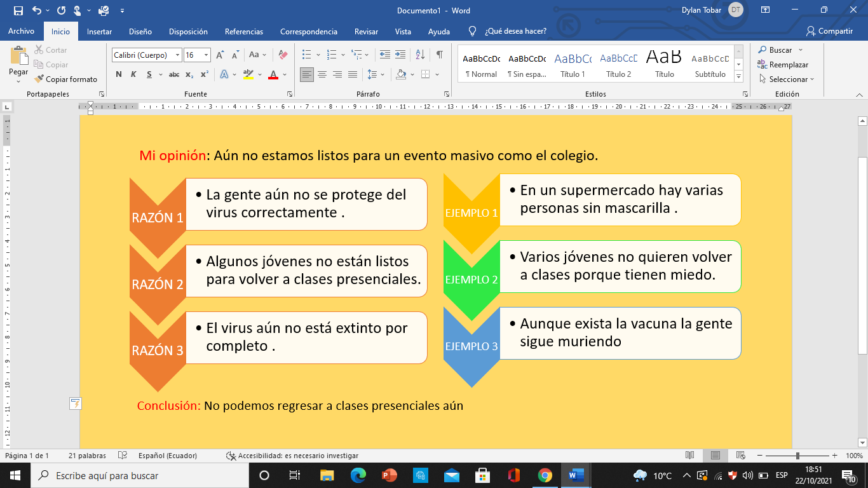Toggle italic formatting
Viewport: 868px width, 488px height.
(133, 74)
